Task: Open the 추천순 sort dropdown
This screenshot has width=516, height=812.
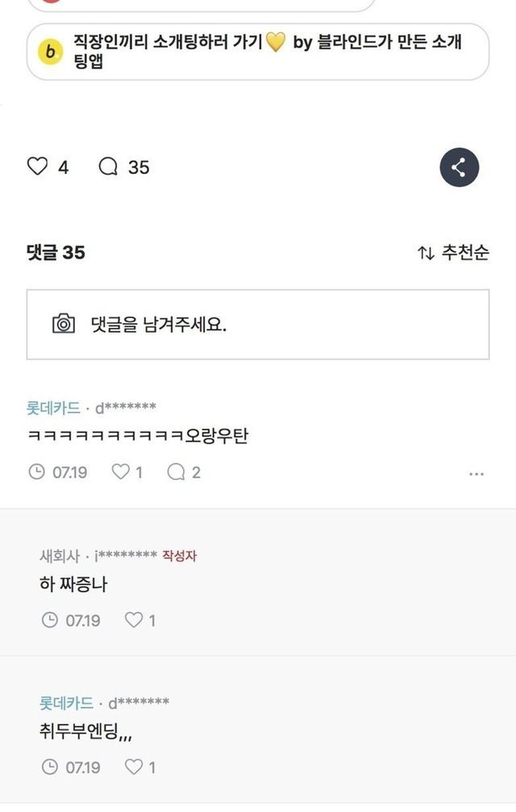Action: [x=453, y=253]
